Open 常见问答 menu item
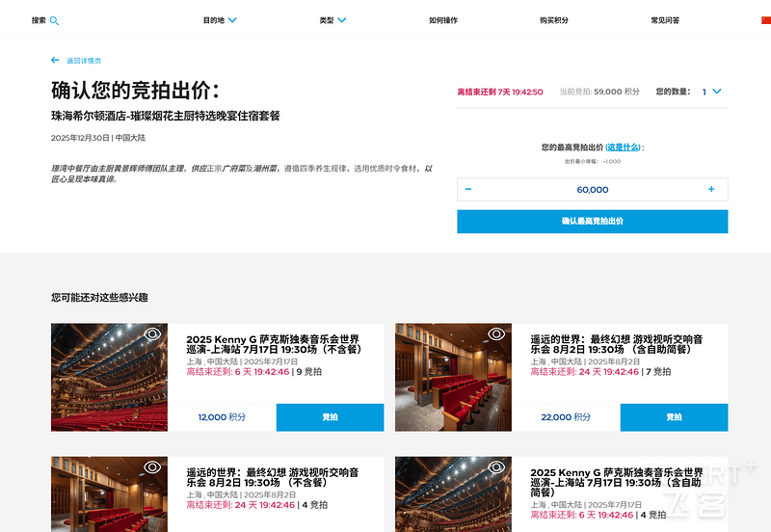Screen dimensions: 771x532 [665, 20]
